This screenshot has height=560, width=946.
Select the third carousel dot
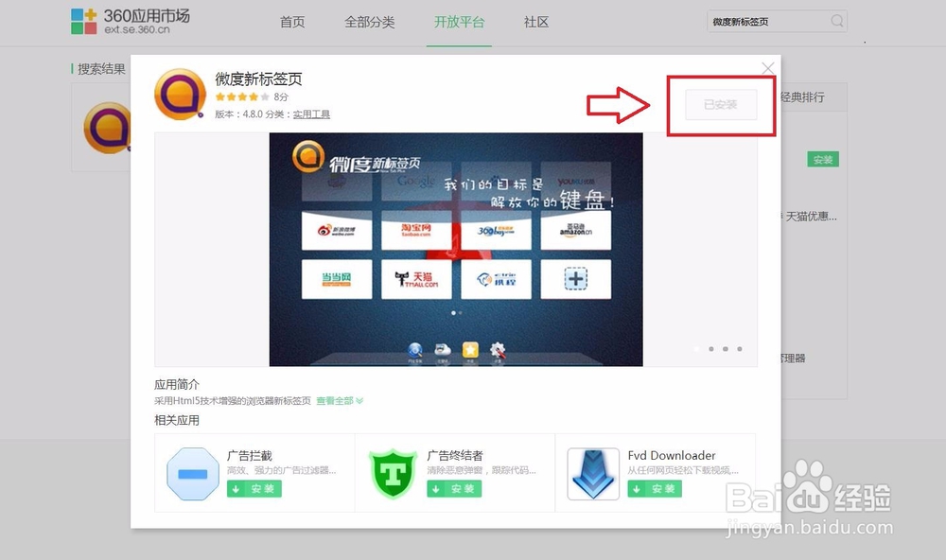point(726,349)
